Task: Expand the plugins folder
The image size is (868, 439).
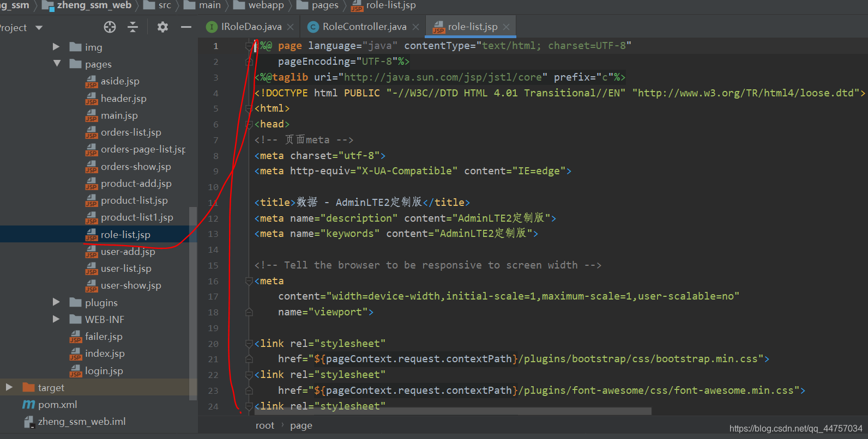Action: pos(56,302)
